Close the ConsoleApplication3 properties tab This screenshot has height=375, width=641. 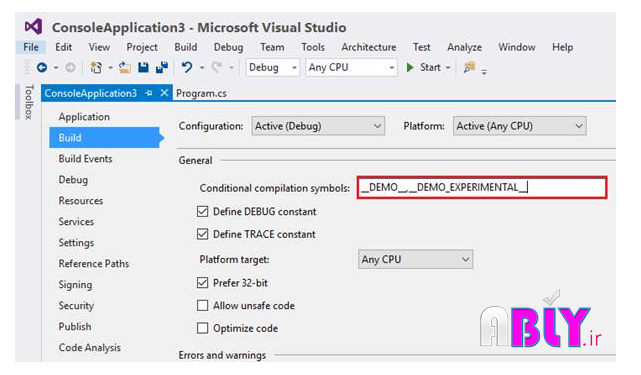point(164,93)
